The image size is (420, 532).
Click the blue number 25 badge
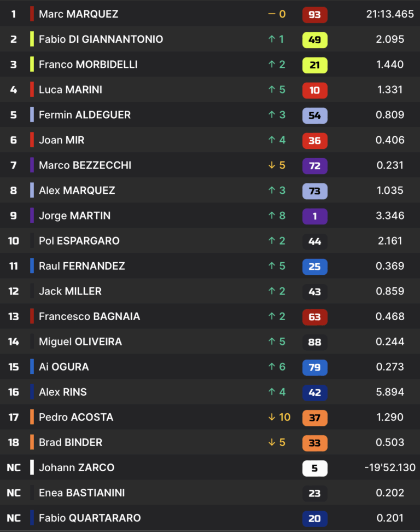pyautogui.click(x=314, y=266)
